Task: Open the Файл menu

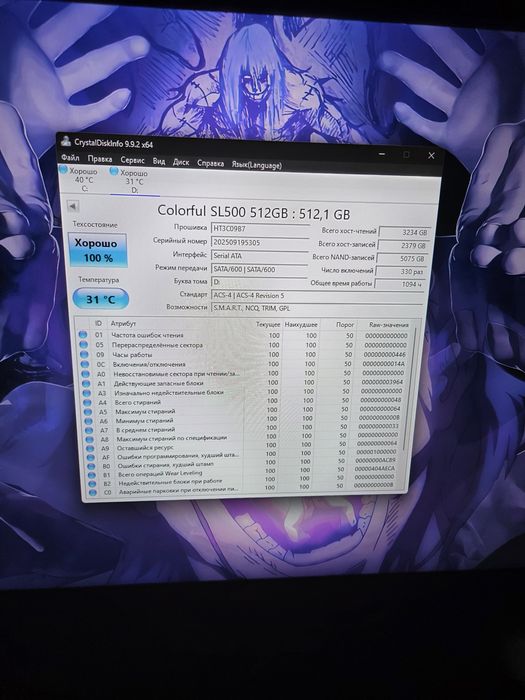Action: pyautogui.click(x=70, y=158)
